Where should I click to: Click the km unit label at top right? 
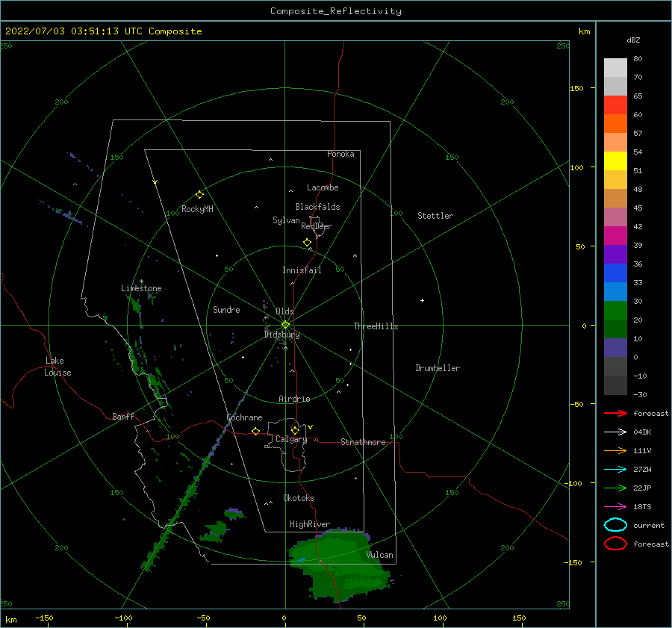click(584, 31)
